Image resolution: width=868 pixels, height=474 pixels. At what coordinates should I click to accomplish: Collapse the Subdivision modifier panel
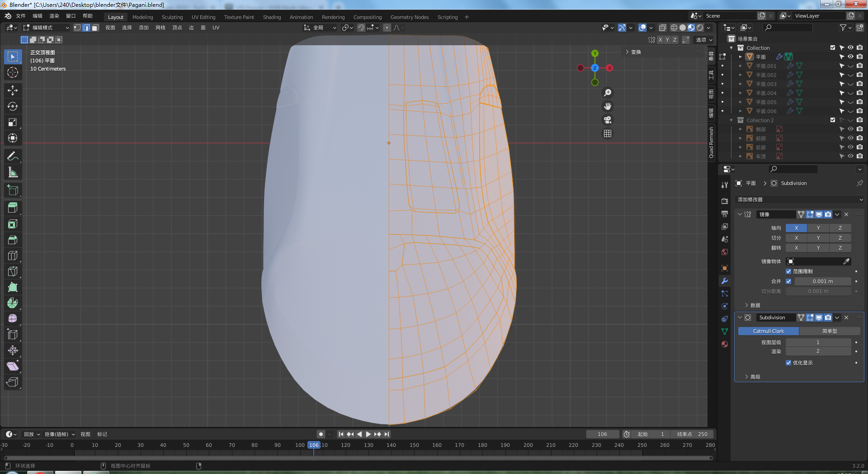point(740,318)
